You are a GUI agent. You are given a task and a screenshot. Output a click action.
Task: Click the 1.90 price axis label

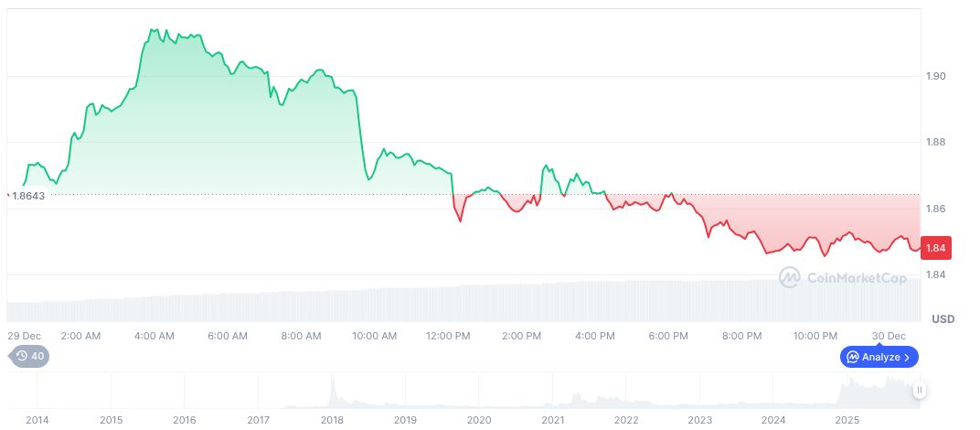click(x=937, y=76)
